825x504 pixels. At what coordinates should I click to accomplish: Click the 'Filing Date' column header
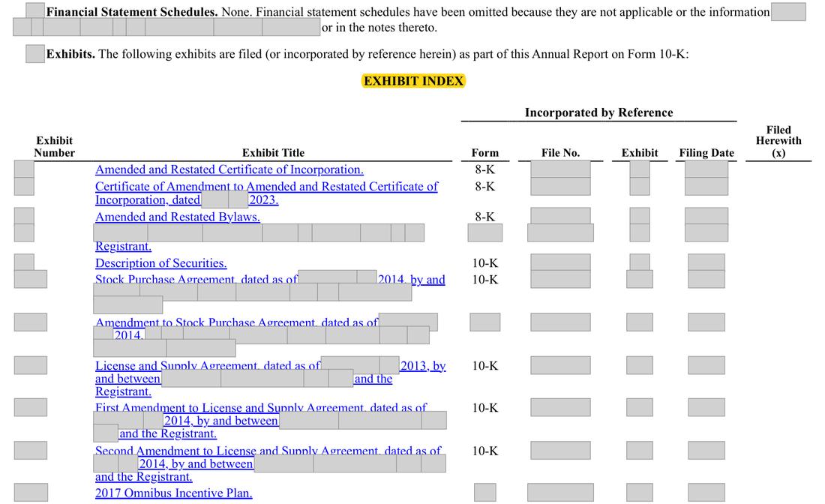706,152
